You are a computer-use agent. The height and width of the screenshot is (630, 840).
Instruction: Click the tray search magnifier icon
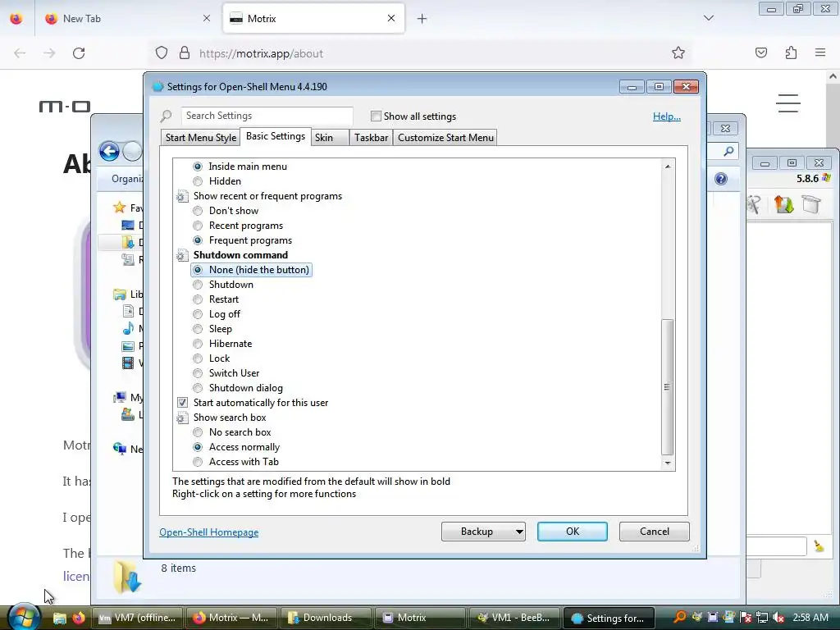680,617
